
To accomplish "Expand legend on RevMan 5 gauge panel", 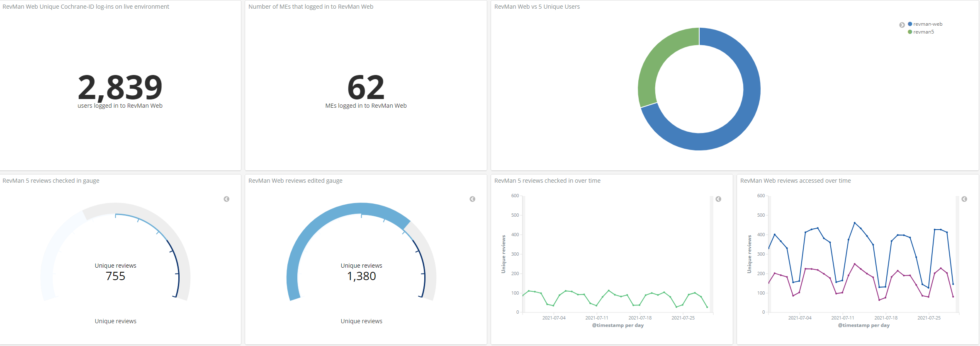I will pyautogui.click(x=226, y=199).
